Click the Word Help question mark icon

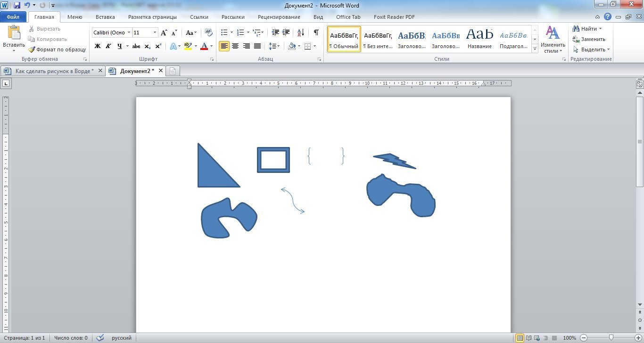(608, 16)
